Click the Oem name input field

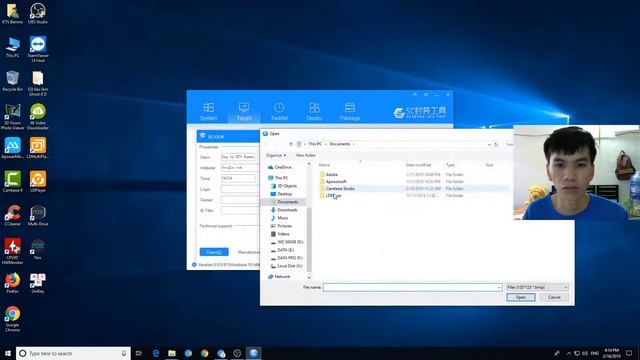point(238,157)
